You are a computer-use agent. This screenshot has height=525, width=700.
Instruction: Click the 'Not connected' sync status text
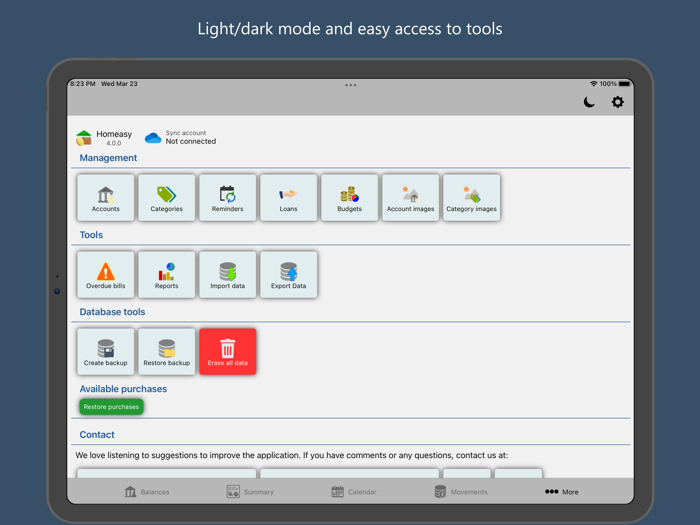click(191, 142)
